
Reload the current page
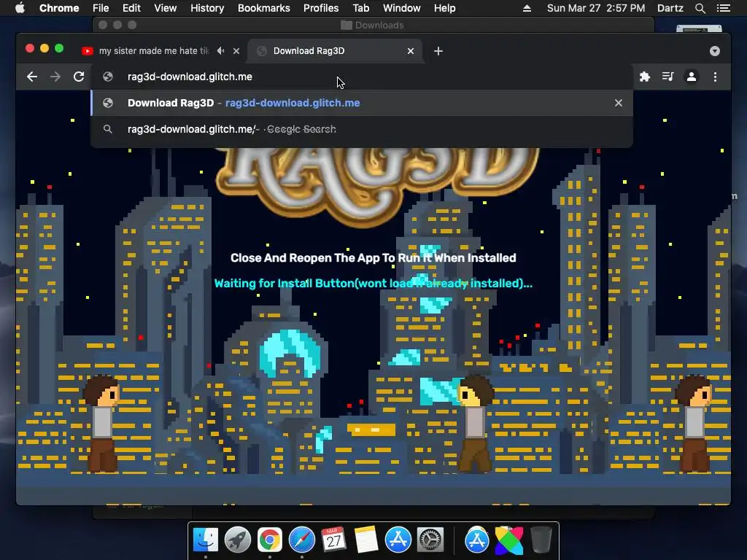[79, 77]
